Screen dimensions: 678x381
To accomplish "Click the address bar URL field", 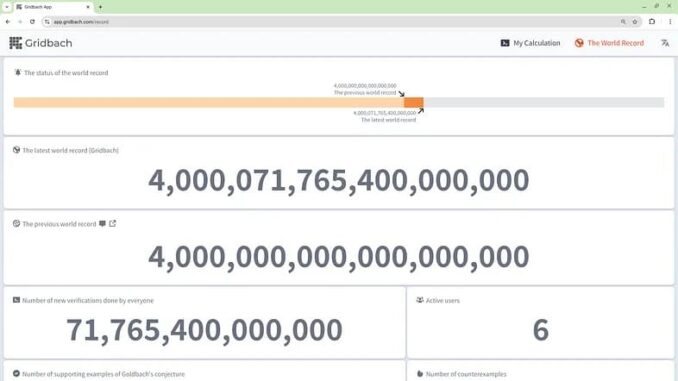I will click(333, 22).
